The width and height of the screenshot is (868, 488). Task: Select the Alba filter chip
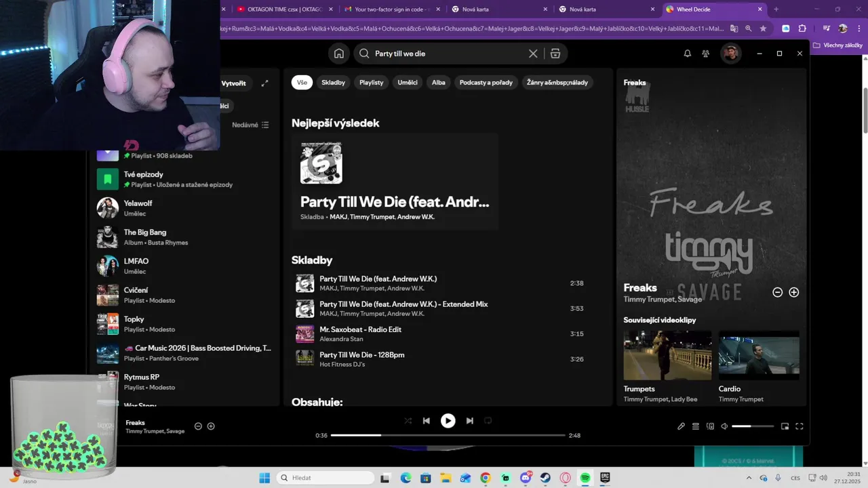click(439, 83)
